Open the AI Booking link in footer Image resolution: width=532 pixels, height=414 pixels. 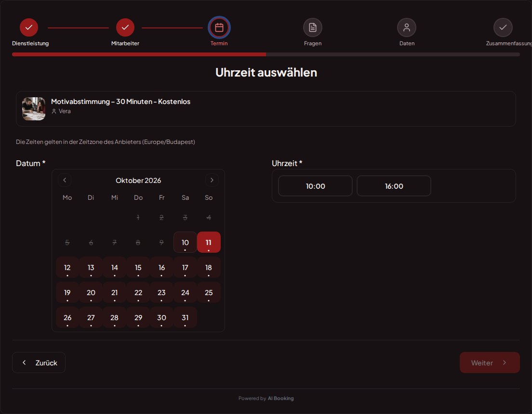click(280, 399)
